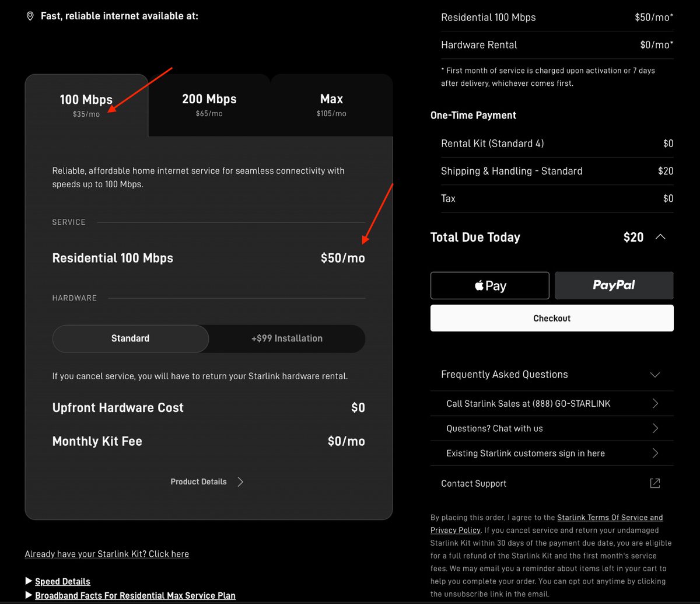Viewport: 700px width, 604px height.
Task: Collapse the Total Due Today chevron
Action: point(660,237)
